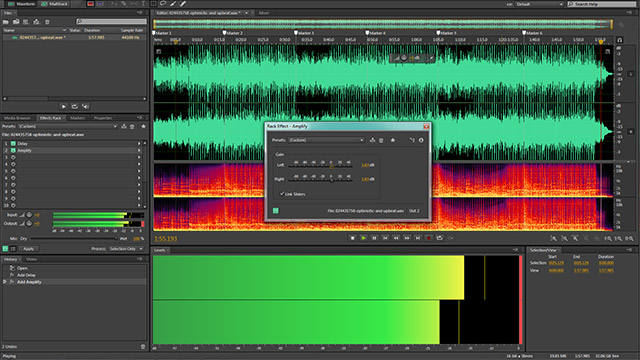
Task: Save preset in Amplify dialog
Action: point(372,140)
